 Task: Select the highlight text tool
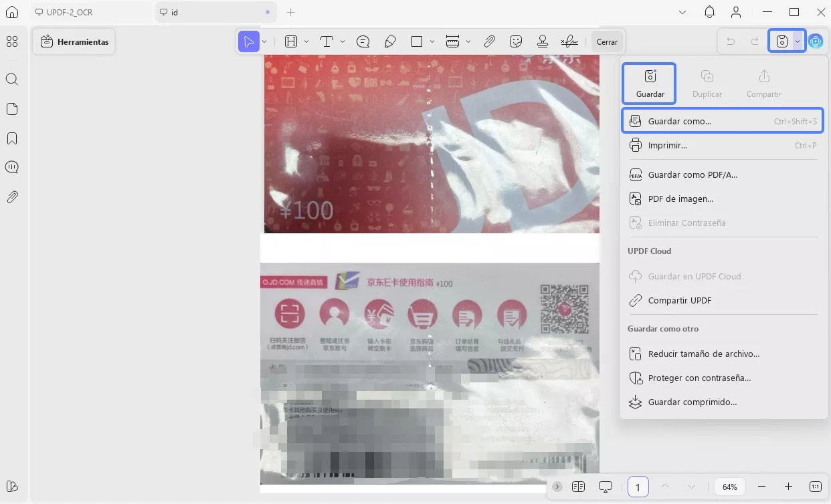coord(291,41)
